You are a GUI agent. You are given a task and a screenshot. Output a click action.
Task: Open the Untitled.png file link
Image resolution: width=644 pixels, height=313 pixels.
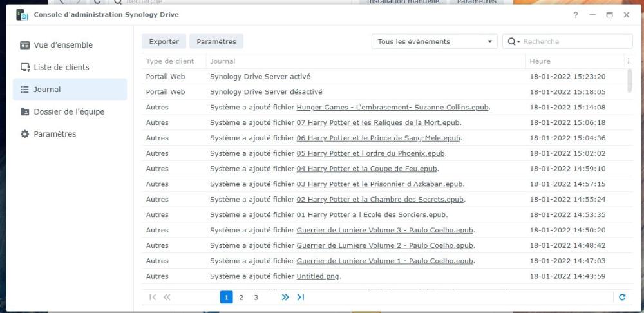point(318,276)
